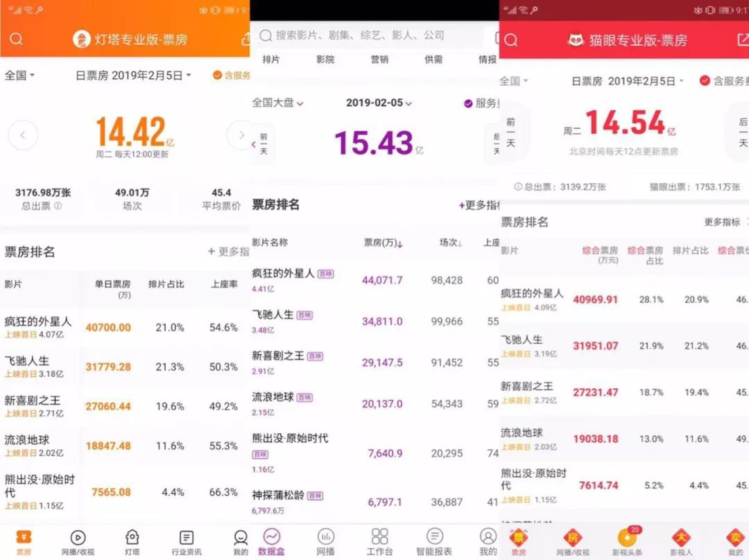Screen dimensions: 749x560
Task: Go to next day with 灯塔 right arrow circle
Action: [239, 135]
